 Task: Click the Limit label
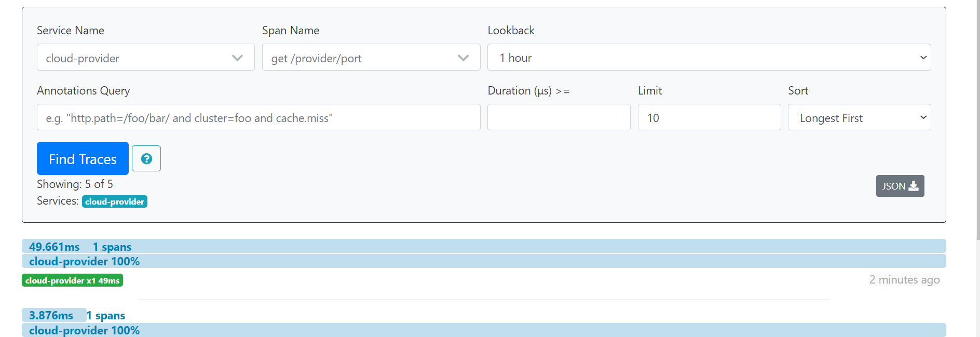[650, 91]
